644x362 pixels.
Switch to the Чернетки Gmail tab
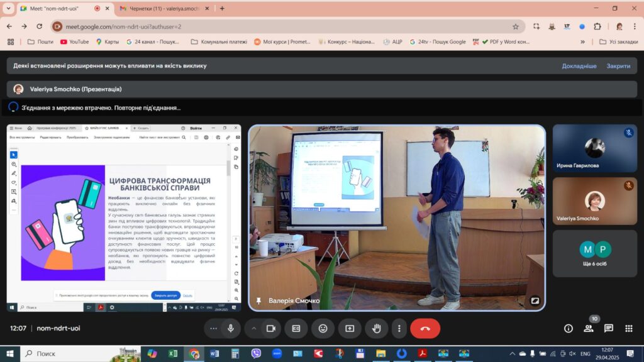(x=164, y=8)
